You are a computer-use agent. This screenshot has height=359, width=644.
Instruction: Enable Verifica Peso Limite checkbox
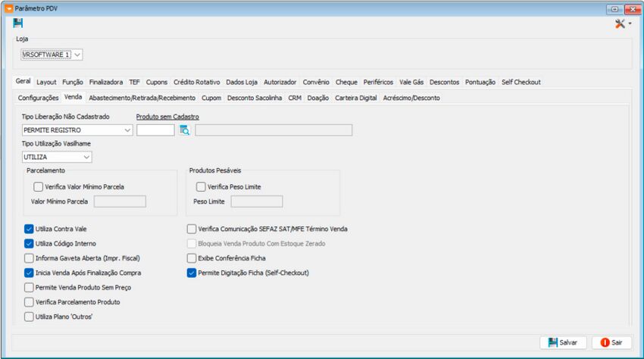[201, 187]
